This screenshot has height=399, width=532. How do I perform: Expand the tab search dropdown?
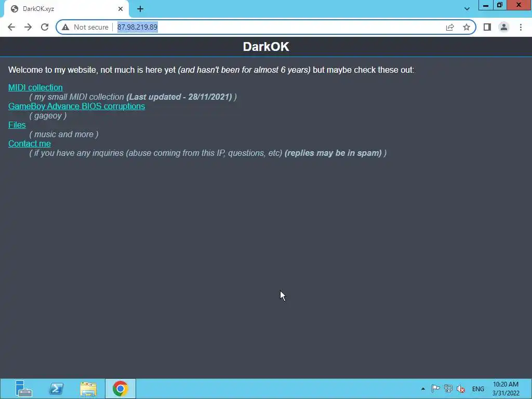(x=467, y=9)
